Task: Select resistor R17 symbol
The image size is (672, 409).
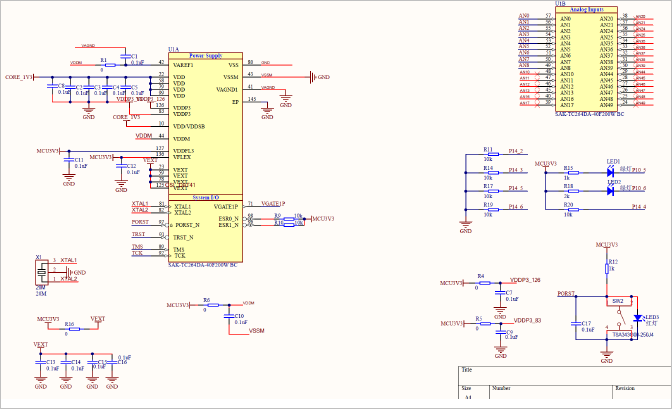Action: point(493,191)
